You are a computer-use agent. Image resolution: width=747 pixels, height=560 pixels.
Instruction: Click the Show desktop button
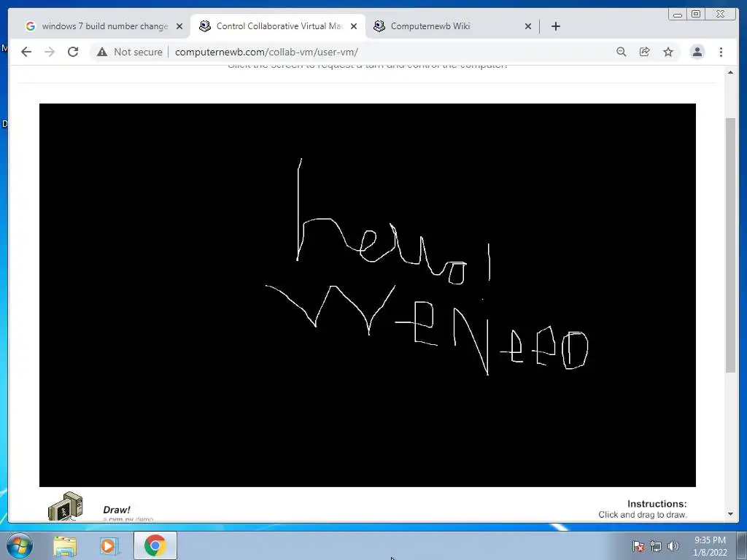[x=742, y=545]
